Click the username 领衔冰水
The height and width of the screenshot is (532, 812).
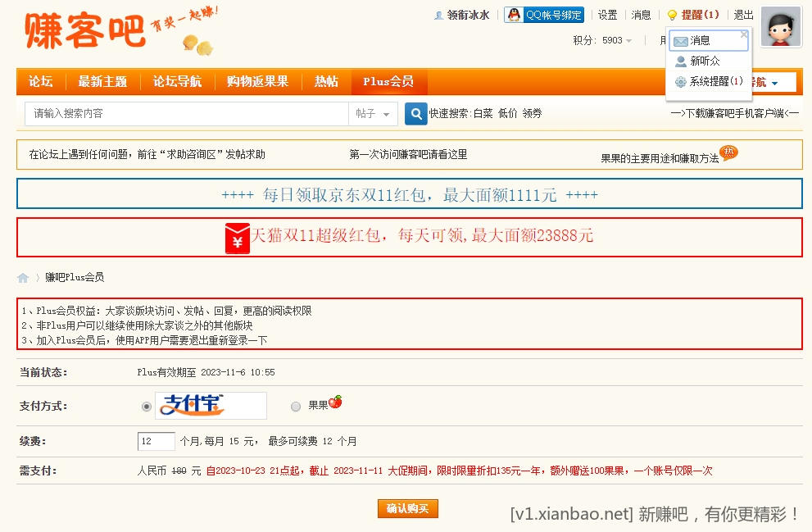(x=468, y=16)
